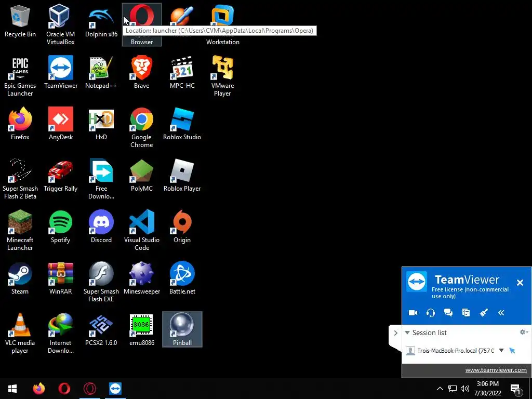
Task: Start video in the TeamViewer panel
Action: [x=413, y=313]
